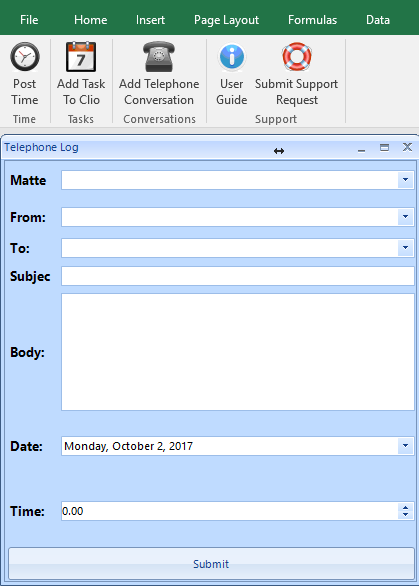Image resolution: width=419 pixels, height=586 pixels.
Task: Open the Date picker dropdown
Action: (405, 446)
